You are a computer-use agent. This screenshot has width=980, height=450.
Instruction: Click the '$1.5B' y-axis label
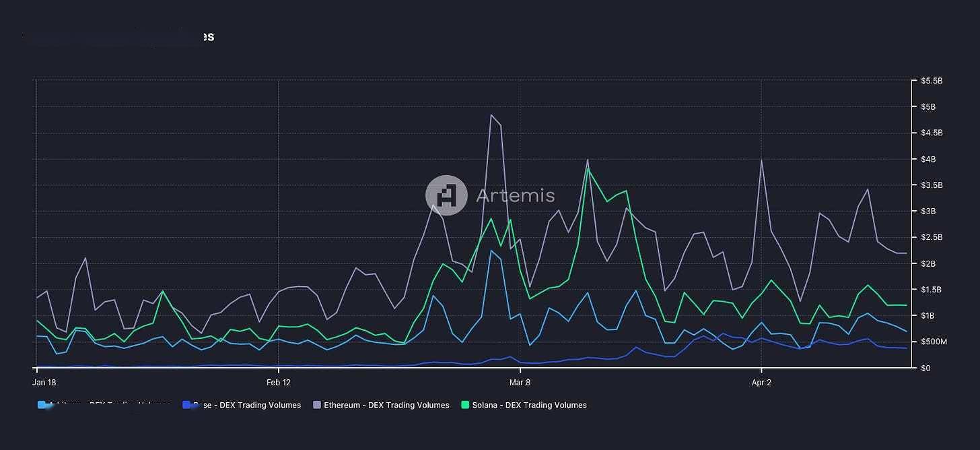pyautogui.click(x=932, y=290)
